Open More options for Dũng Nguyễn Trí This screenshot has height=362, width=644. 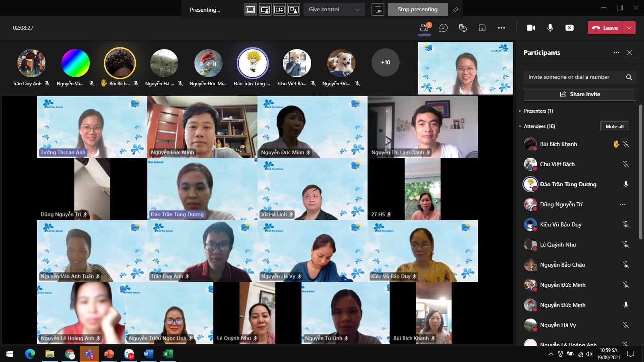623,204
